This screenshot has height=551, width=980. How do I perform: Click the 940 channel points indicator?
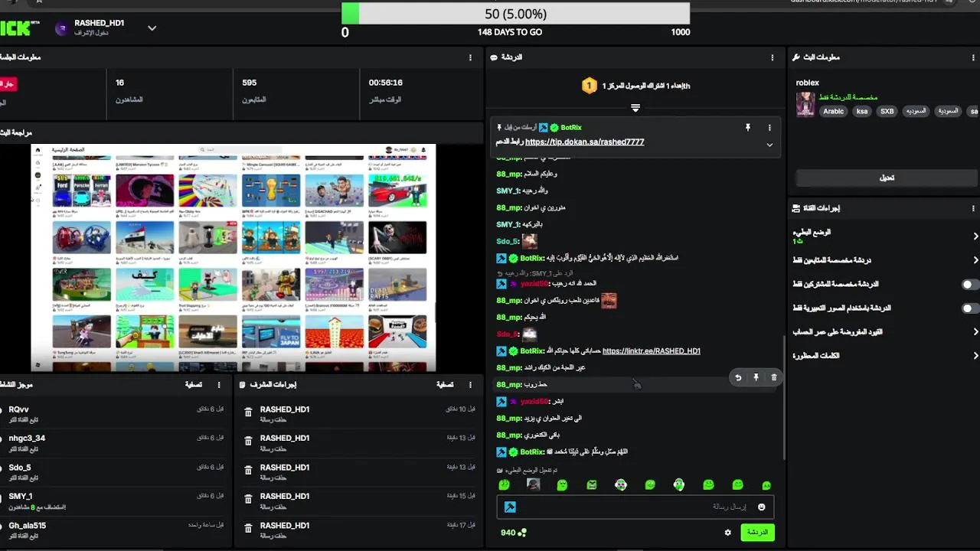pos(513,533)
